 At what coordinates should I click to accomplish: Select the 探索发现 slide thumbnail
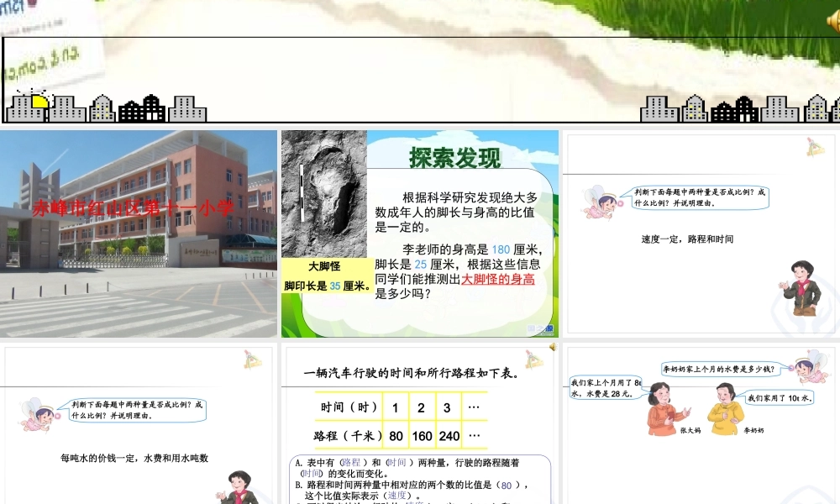pos(420,234)
